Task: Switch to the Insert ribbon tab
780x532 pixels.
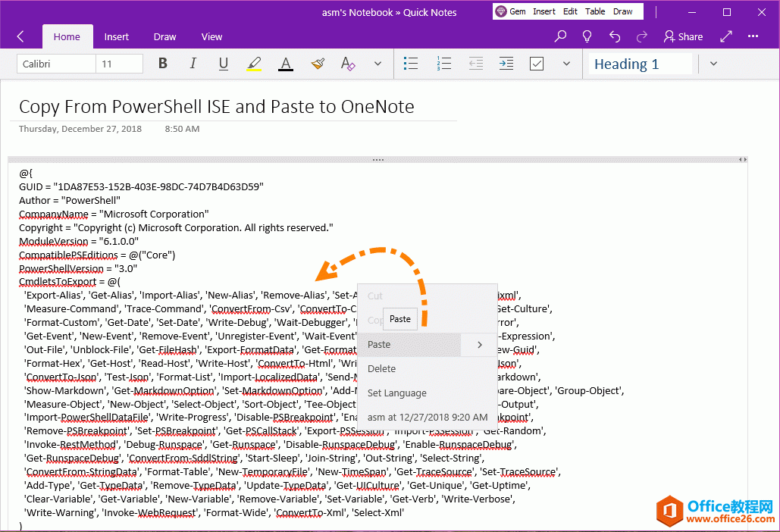Action: [116, 36]
